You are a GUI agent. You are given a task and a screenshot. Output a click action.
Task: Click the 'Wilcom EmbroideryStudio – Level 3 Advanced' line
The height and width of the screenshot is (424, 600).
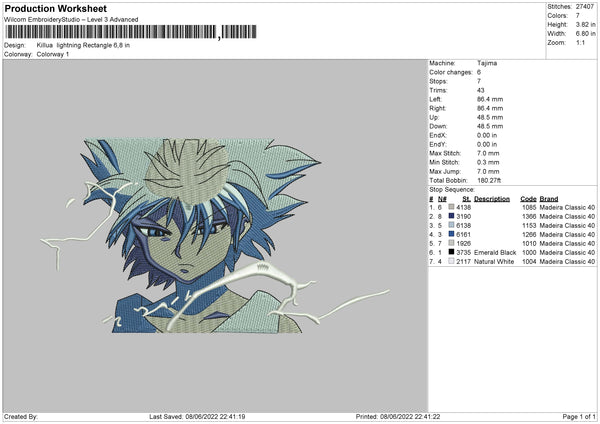(71, 20)
